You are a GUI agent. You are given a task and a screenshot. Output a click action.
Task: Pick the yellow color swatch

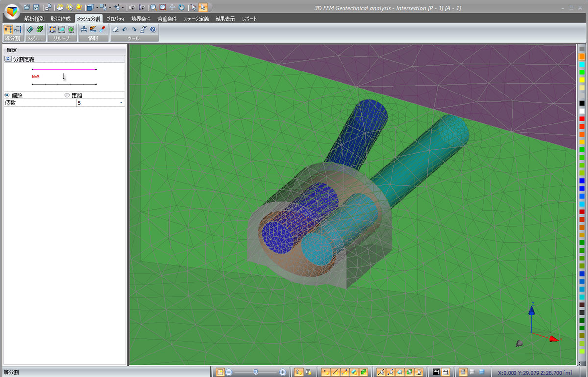(582, 80)
